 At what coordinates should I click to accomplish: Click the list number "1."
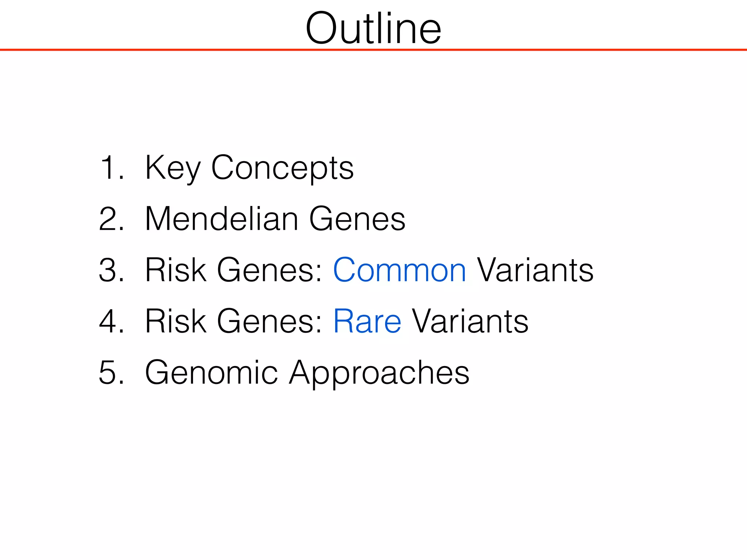point(112,168)
